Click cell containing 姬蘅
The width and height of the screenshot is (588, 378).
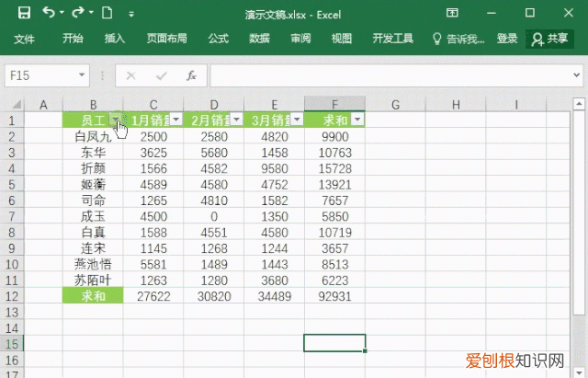click(x=93, y=185)
